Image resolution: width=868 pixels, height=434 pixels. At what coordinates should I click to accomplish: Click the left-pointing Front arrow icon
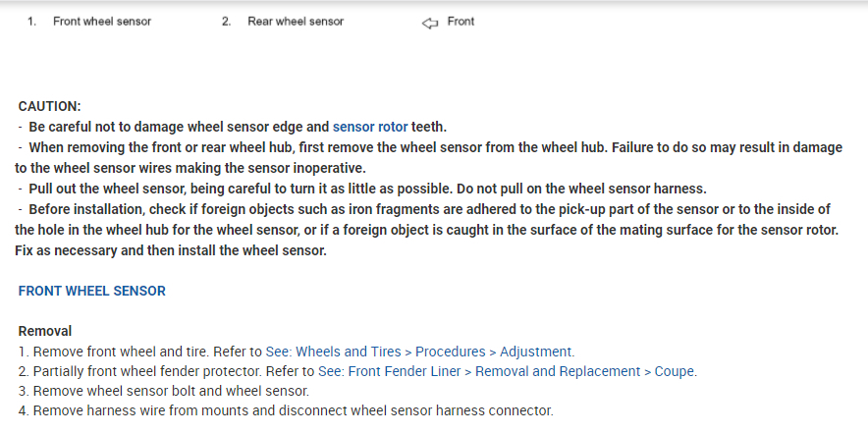coord(429,22)
